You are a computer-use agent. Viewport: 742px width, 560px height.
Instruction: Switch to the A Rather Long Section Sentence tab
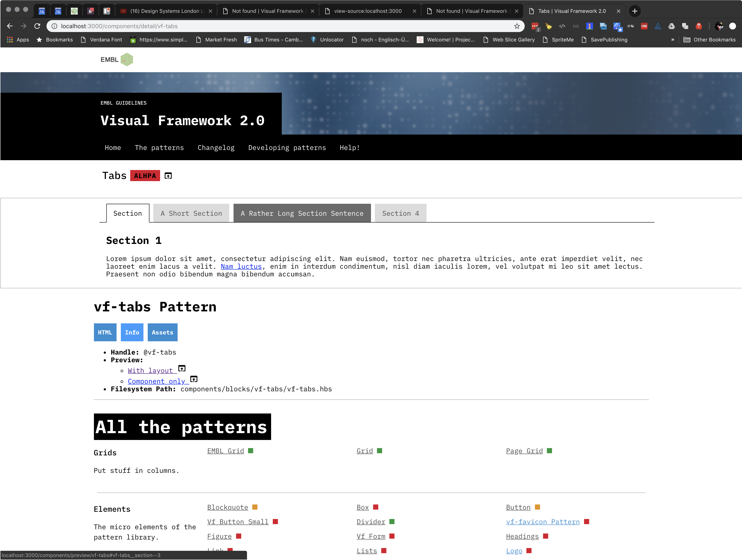pyautogui.click(x=302, y=213)
